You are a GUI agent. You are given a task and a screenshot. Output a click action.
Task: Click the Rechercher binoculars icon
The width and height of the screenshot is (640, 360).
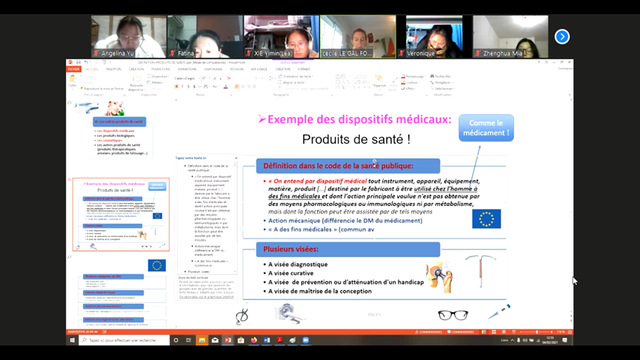tap(432, 76)
